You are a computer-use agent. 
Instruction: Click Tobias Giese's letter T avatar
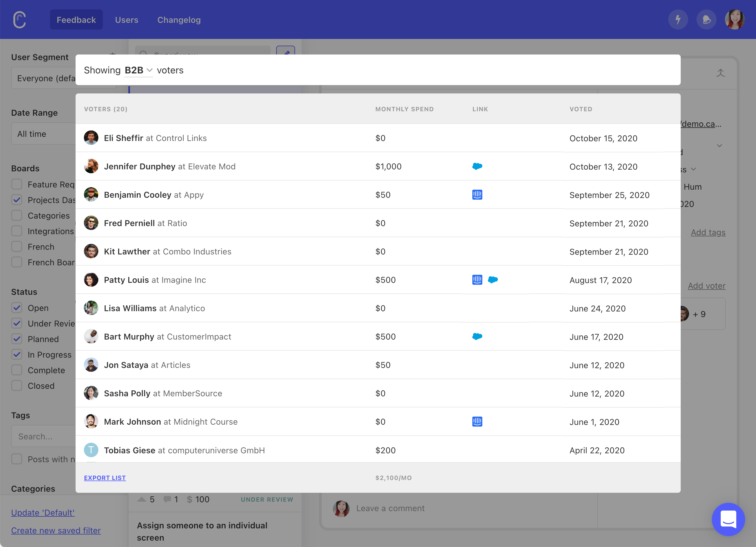click(x=91, y=450)
